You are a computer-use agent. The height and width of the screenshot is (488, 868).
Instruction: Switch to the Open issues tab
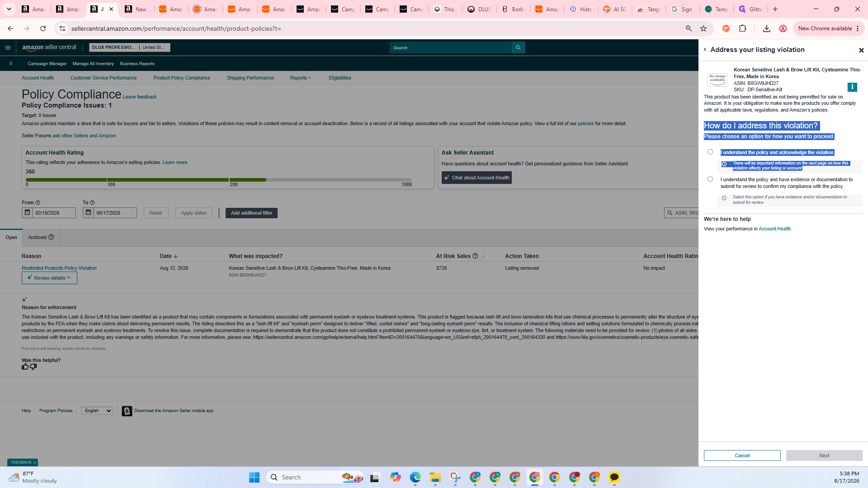11,238
